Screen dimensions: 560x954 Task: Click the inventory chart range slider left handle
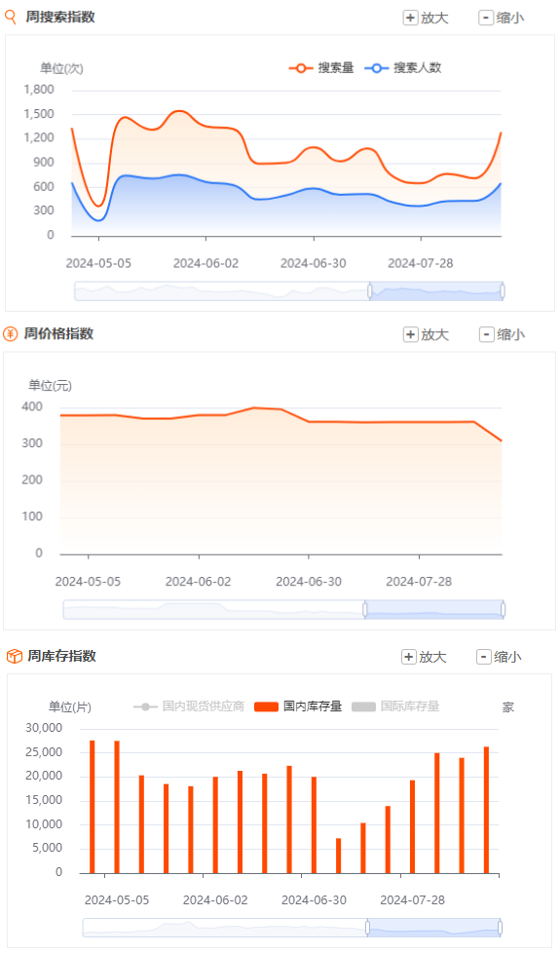[x=367, y=928]
